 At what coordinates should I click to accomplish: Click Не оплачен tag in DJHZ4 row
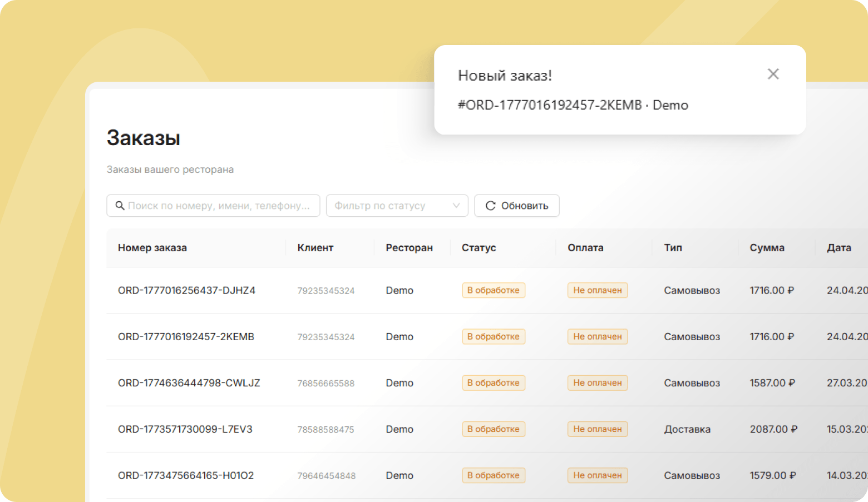[x=598, y=290]
